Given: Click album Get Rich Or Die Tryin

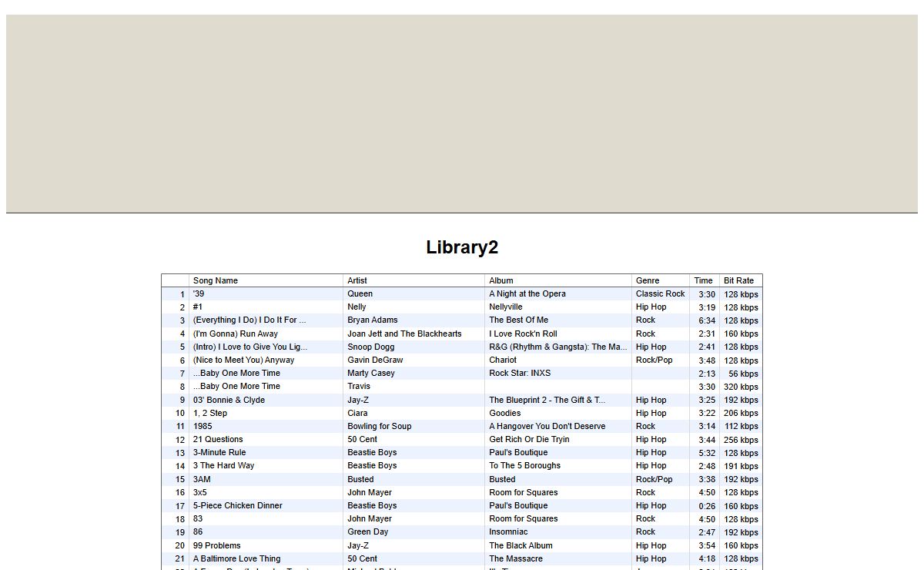Looking at the screenshot, I should pos(530,439).
